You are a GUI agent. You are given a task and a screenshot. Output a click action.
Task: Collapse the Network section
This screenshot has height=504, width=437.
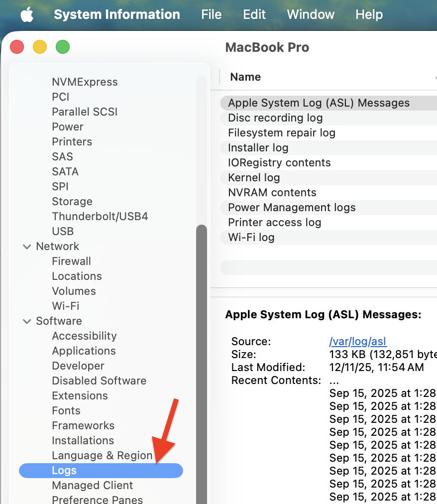point(27,247)
